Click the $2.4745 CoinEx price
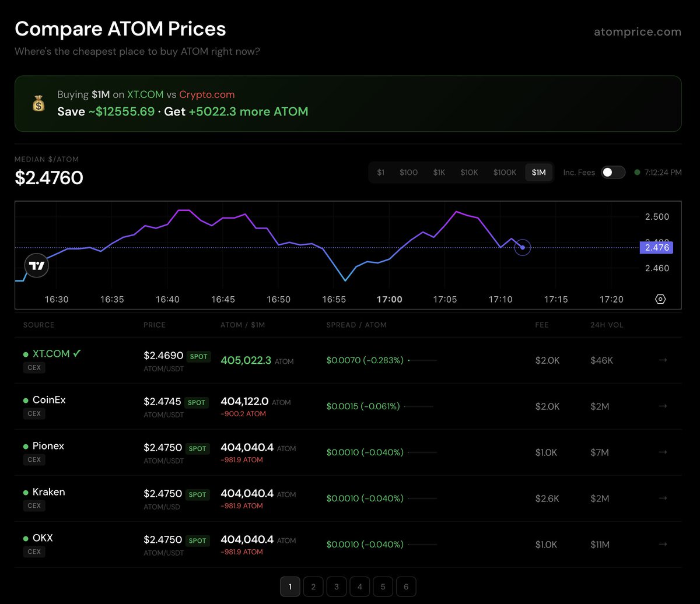This screenshot has width=700, height=604. click(162, 402)
